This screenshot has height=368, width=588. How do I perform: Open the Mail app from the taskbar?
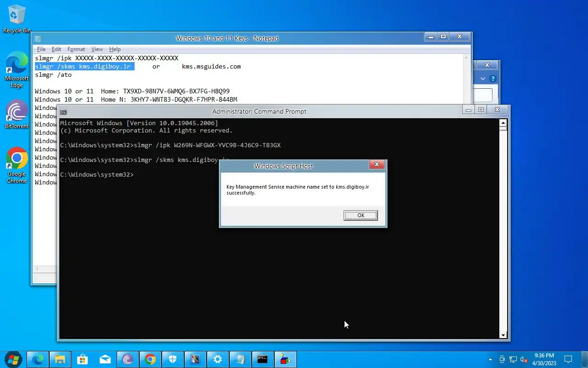click(105, 359)
